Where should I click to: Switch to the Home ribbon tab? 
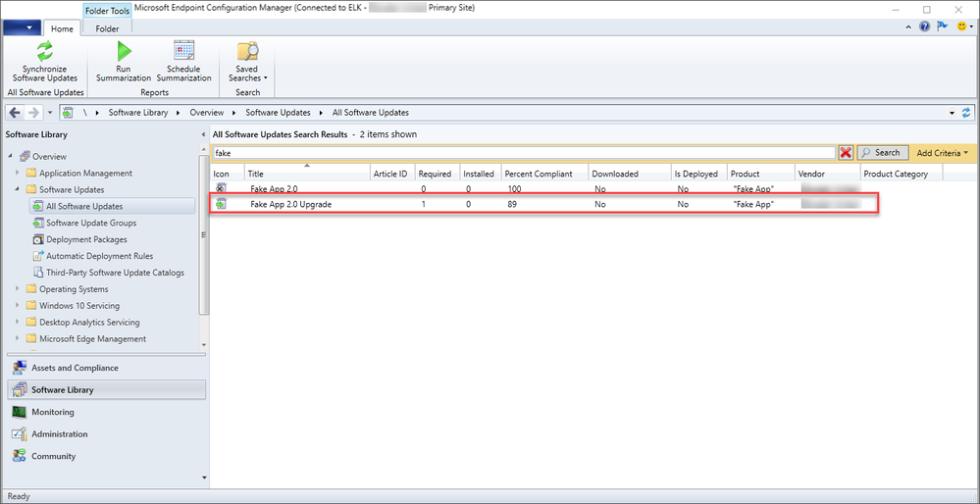62,28
